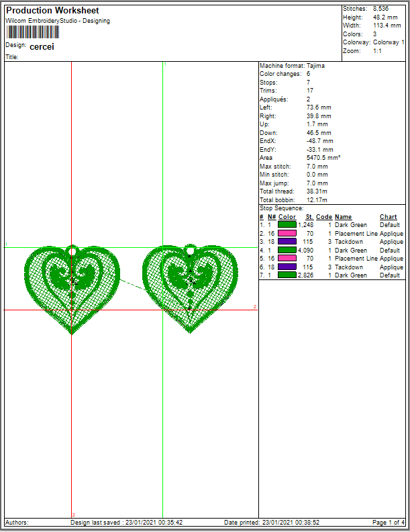Click the stitch count 2,826
Viewport: 410px width, 532px height.
coord(305,275)
